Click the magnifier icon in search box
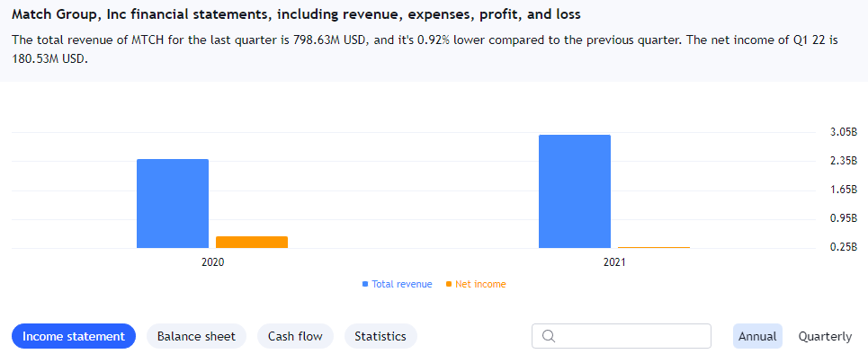The width and height of the screenshot is (868, 354). [549, 336]
